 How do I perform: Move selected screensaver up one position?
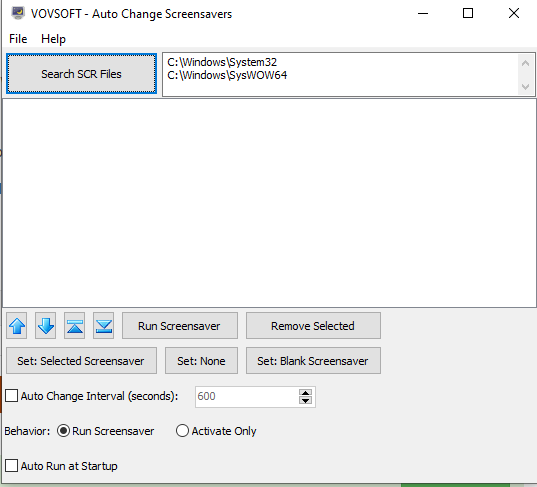pyautogui.click(x=17, y=326)
